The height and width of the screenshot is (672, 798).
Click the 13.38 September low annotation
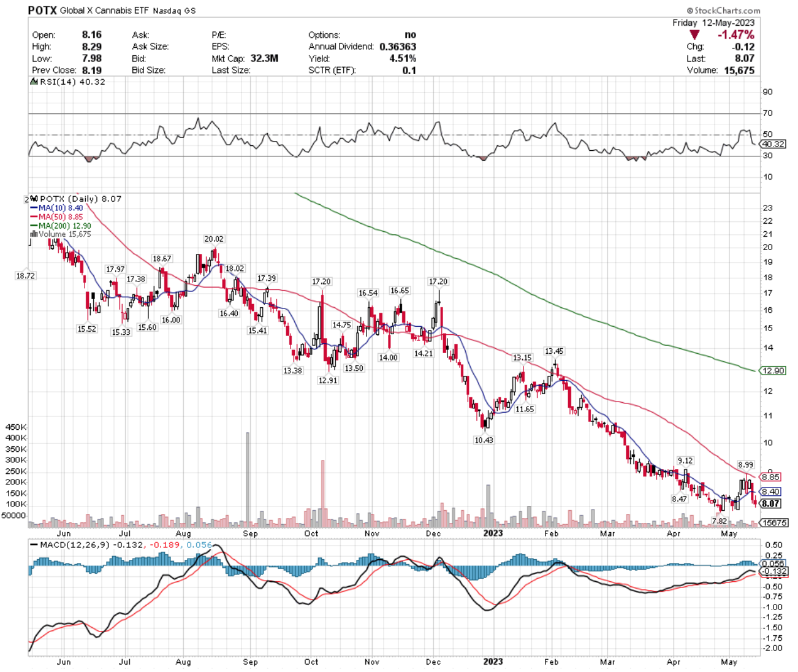pos(293,370)
